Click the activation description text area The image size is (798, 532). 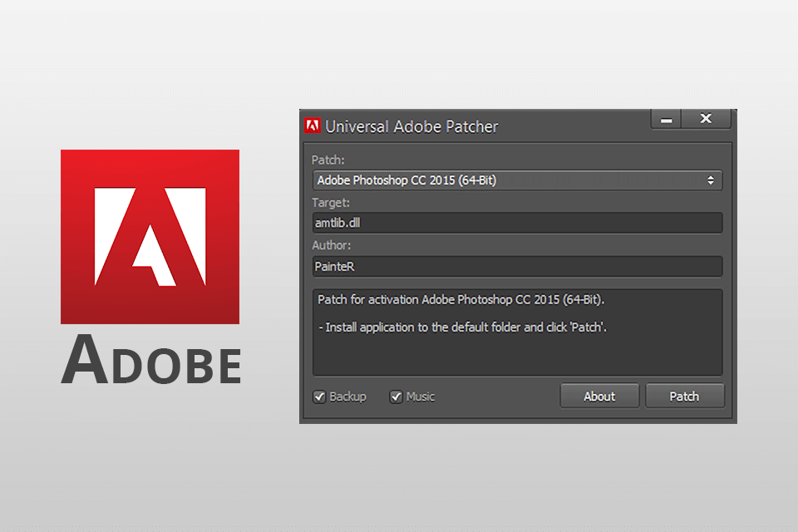click(515, 332)
